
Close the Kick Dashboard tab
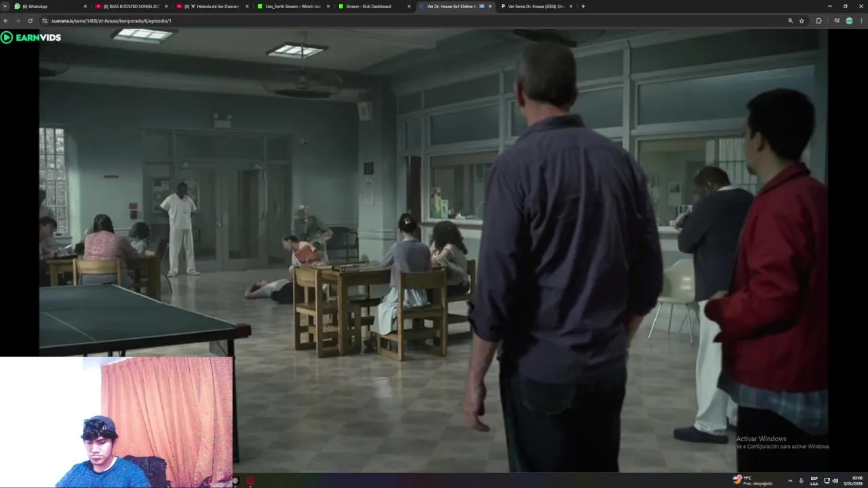click(409, 6)
